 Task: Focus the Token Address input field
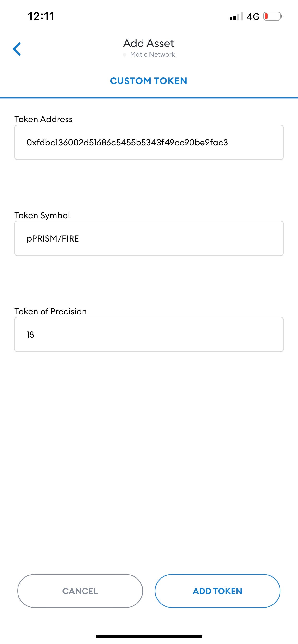tap(149, 142)
